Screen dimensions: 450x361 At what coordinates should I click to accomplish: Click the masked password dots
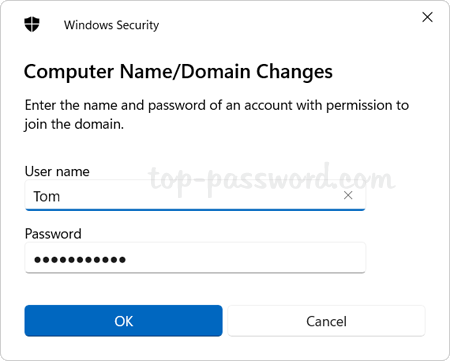[80, 259]
